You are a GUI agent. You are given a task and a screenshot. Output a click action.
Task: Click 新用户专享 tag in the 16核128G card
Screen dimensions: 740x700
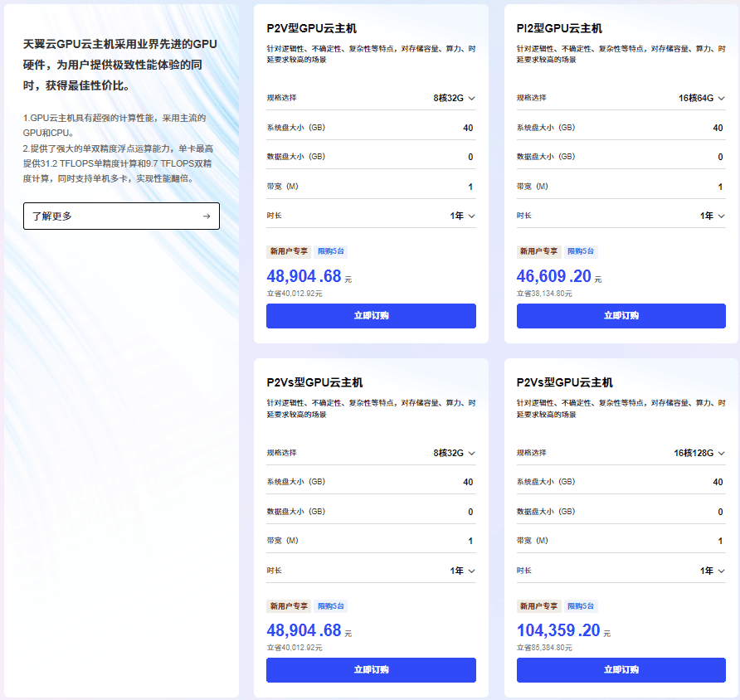click(538, 606)
